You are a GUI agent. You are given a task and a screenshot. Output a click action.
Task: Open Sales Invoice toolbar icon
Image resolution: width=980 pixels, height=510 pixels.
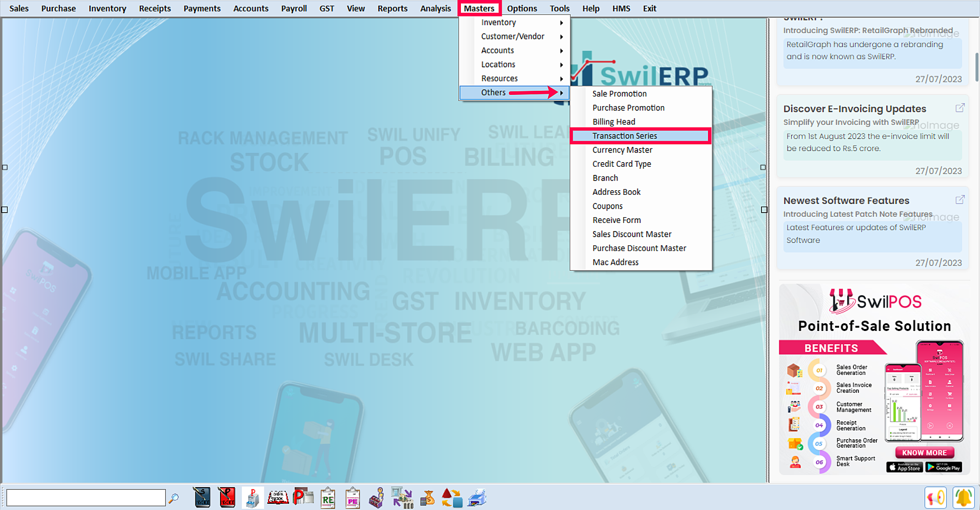(x=202, y=497)
